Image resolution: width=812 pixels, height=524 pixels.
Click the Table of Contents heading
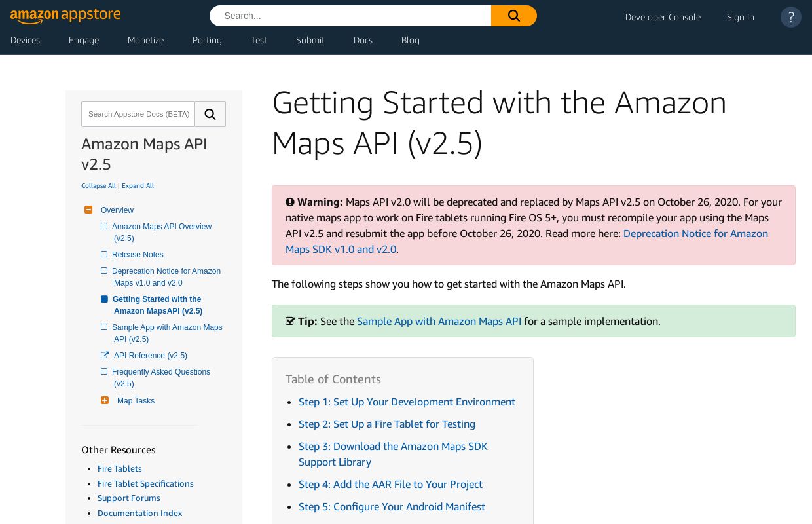pos(333,379)
